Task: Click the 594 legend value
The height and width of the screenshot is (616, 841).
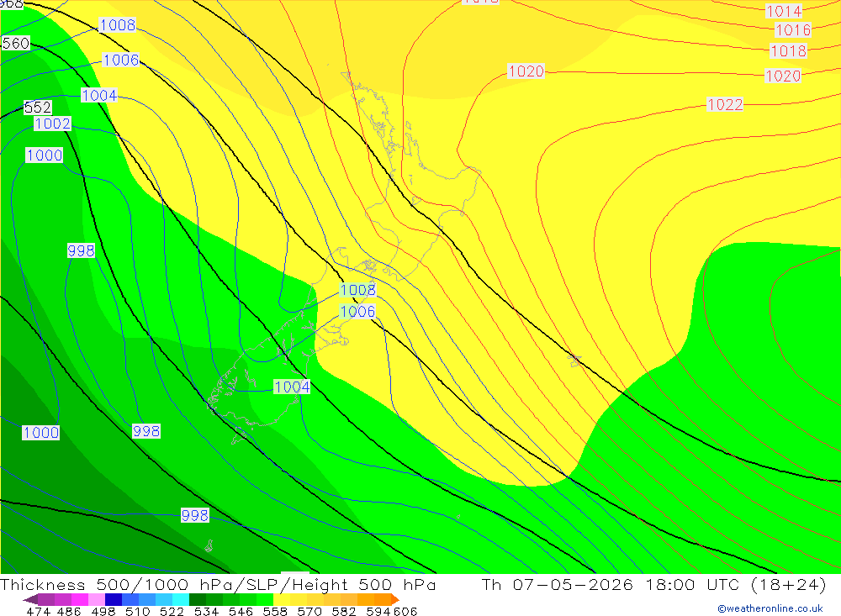Action: click(x=378, y=611)
